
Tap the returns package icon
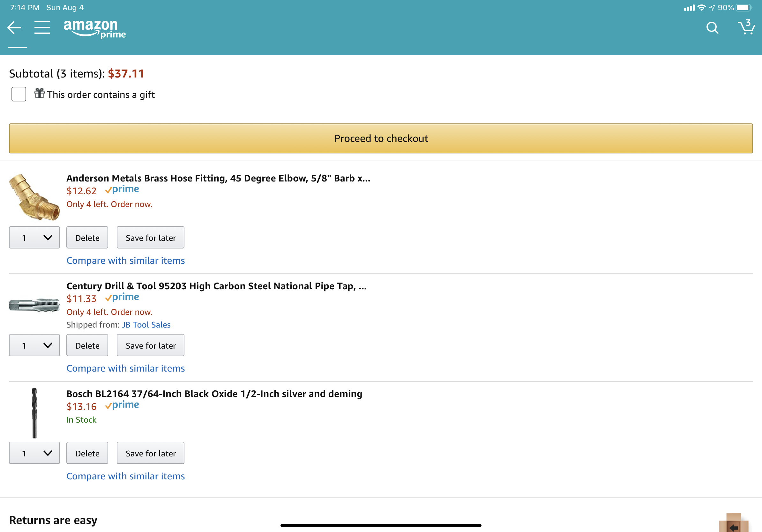point(734,523)
